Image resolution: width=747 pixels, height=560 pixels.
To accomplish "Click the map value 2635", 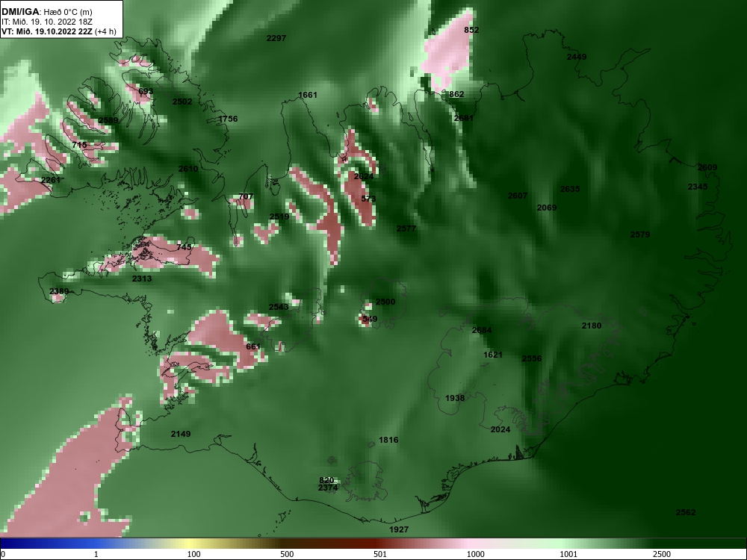I will click(570, 189).
